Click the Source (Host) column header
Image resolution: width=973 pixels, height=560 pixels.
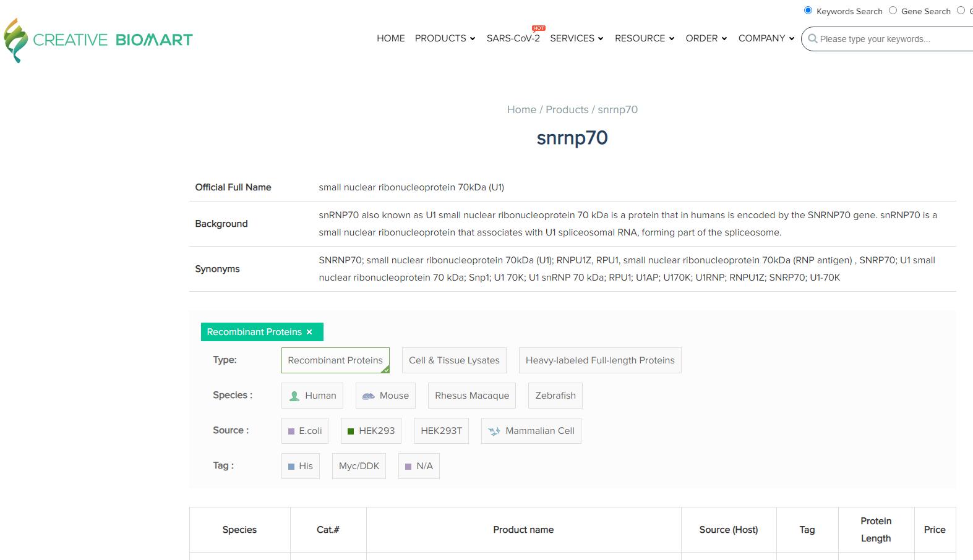[x=729, y=530]
